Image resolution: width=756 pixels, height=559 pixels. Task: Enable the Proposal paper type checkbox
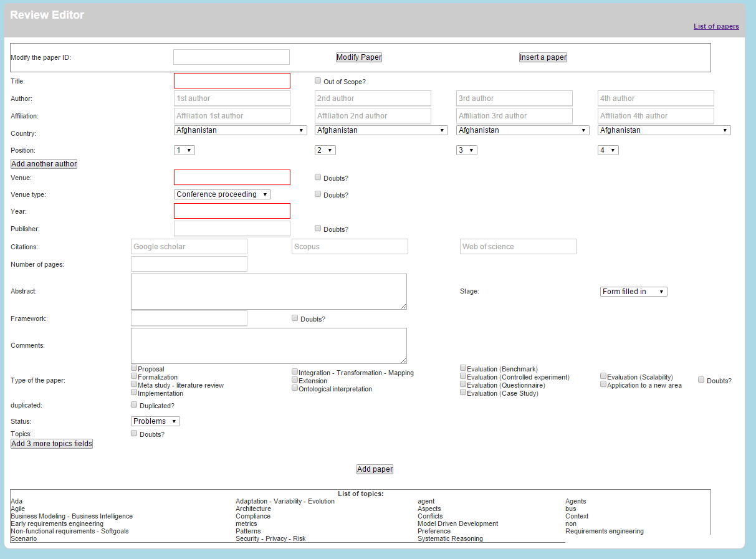[x=134, y=368]
